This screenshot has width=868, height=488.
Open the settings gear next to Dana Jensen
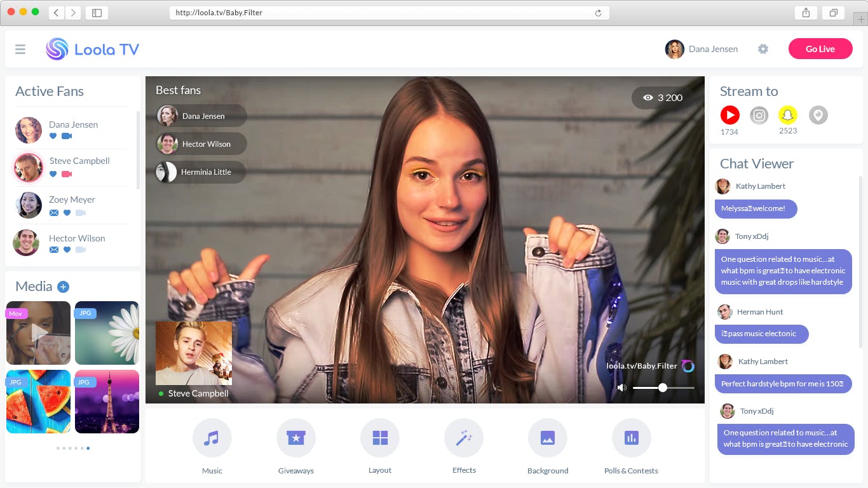[763, 49]
